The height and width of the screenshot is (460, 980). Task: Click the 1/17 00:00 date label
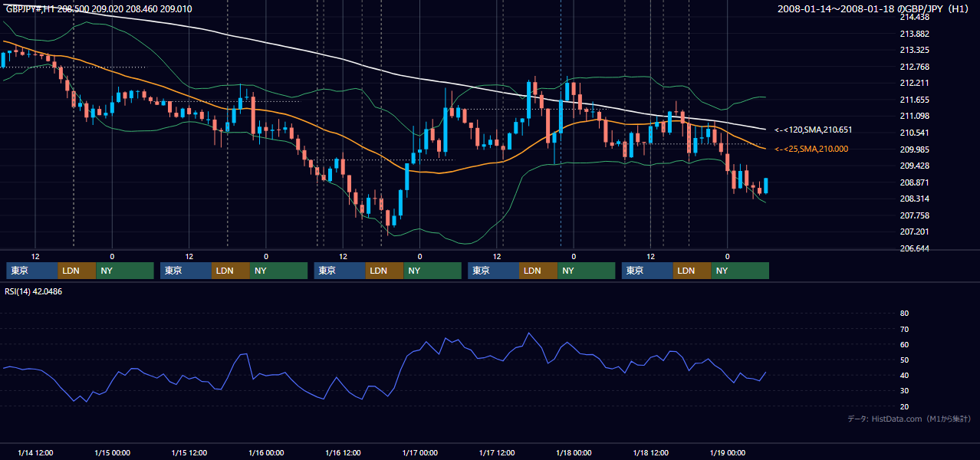pyautogui.click(x=420, y=452)
